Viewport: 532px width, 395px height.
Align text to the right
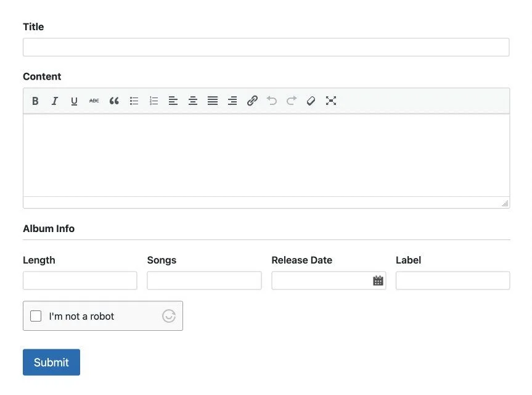pos(232,101)
